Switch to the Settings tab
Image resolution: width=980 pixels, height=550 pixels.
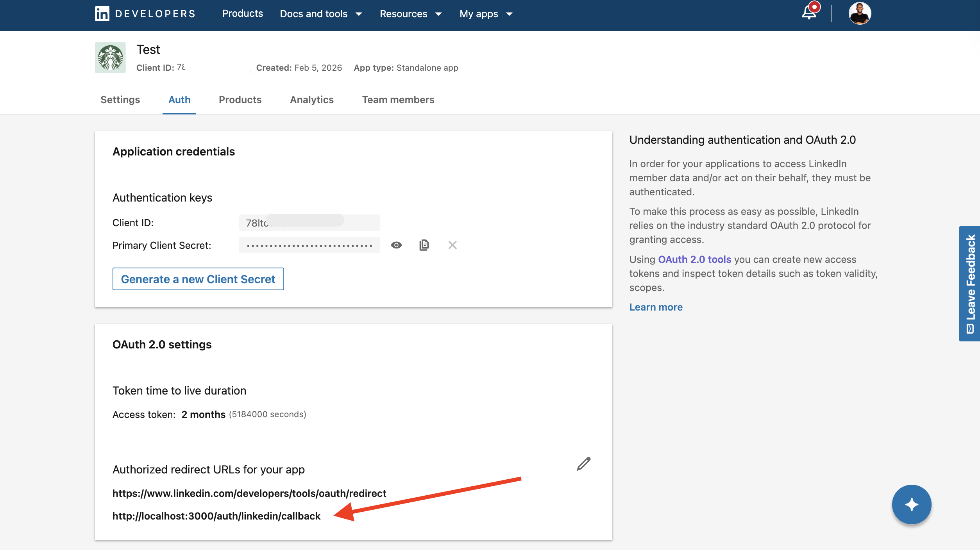click(120, 100)
